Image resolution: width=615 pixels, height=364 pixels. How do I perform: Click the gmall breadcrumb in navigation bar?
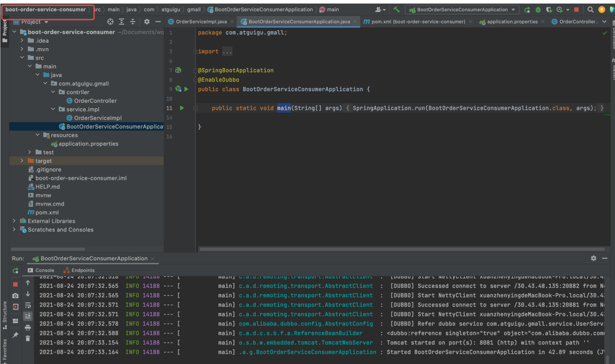[194, 10]
